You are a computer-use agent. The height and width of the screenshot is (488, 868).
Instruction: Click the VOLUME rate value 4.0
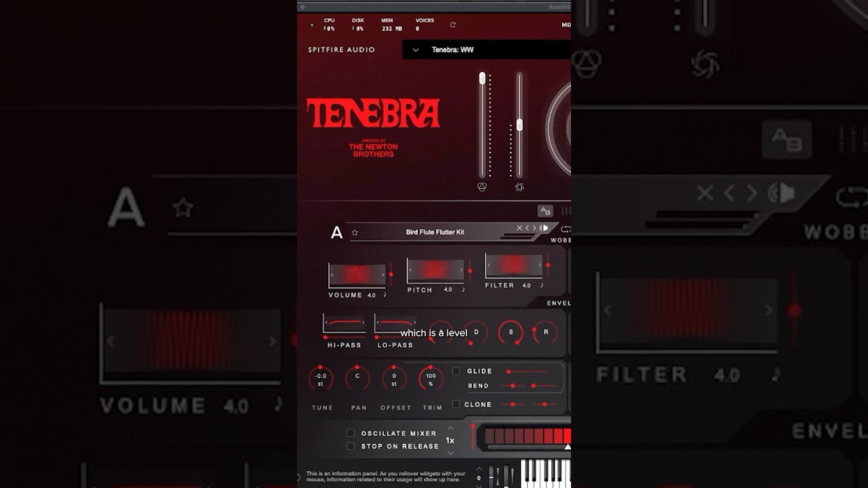[x=372, y=296]
